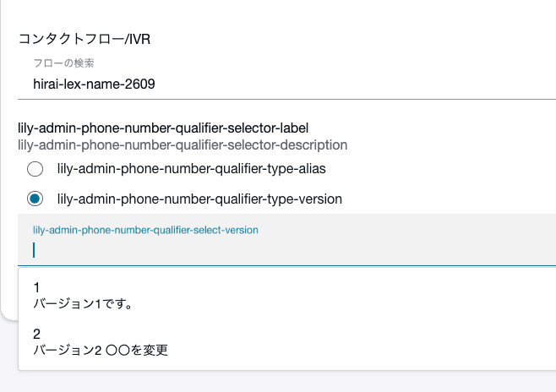Click the blinking text cursor in version field

pyautogui.click(x=34, y=250)
